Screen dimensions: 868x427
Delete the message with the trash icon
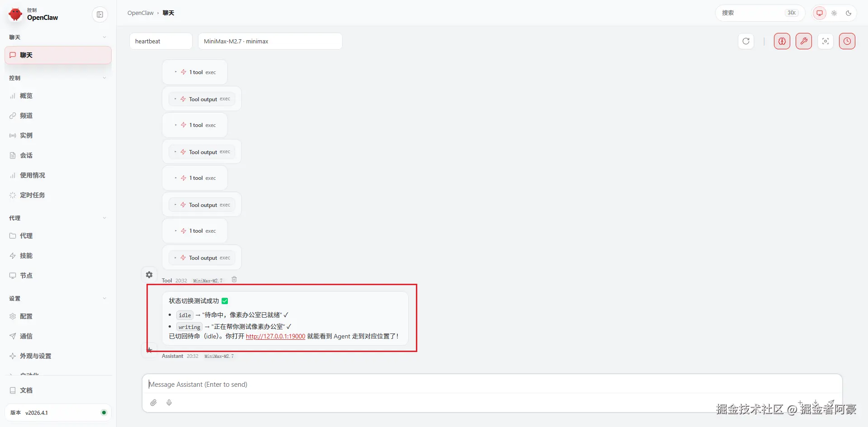(234, 279)
